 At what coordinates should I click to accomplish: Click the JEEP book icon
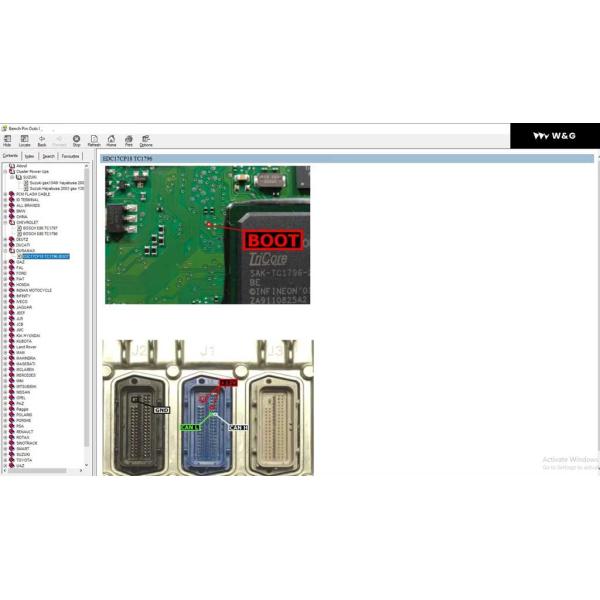tap(12, 313)
